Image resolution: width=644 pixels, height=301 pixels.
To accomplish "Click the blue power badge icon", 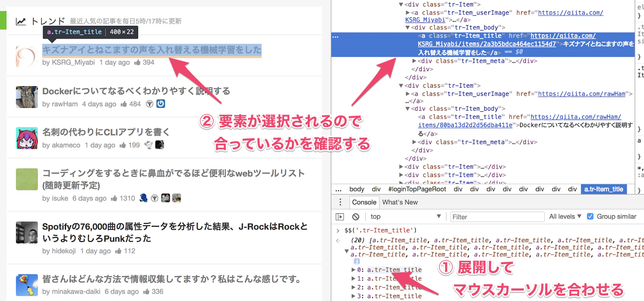I will tap(161, 104).
